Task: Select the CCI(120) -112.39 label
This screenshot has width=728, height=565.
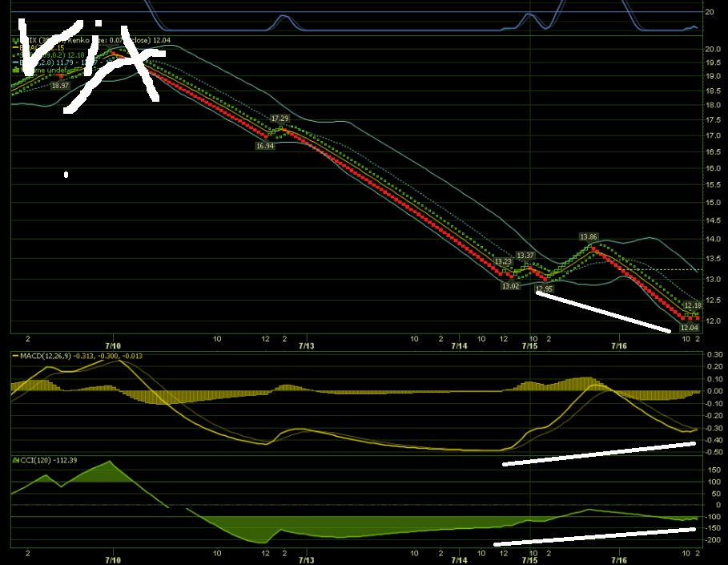Action: click(48, 461)
